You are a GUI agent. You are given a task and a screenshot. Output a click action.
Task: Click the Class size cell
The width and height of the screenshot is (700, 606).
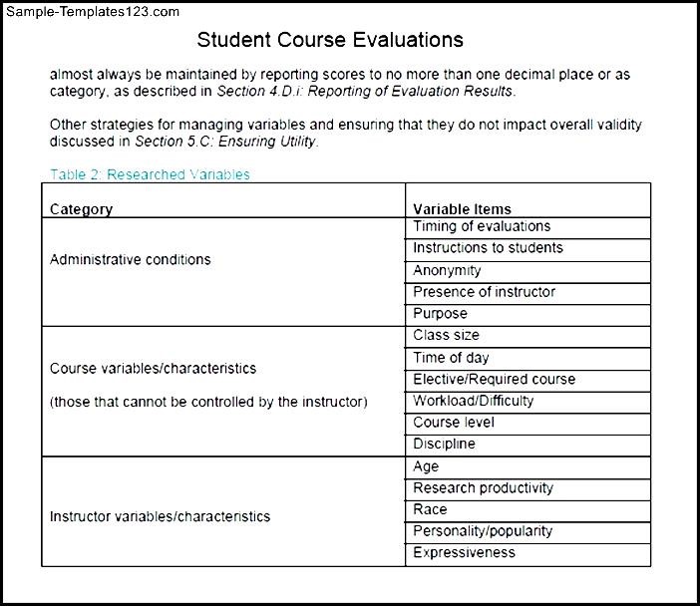tap(446, 336)
